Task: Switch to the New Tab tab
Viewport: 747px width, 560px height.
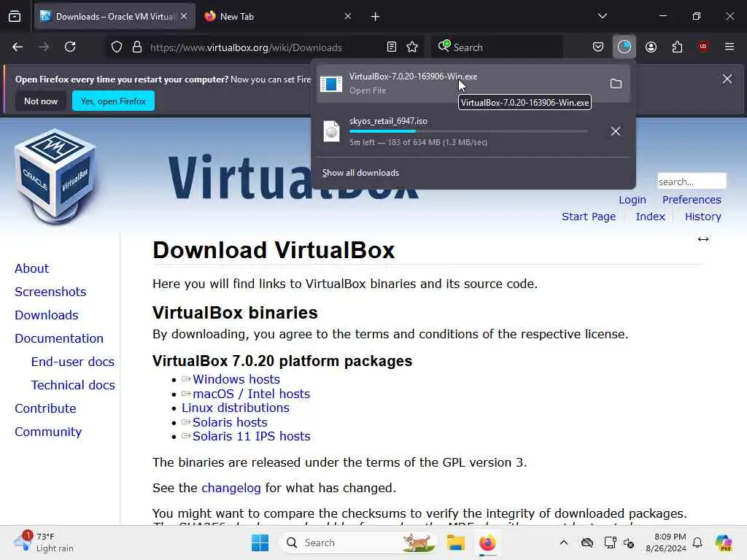Action: coord(277,17)
